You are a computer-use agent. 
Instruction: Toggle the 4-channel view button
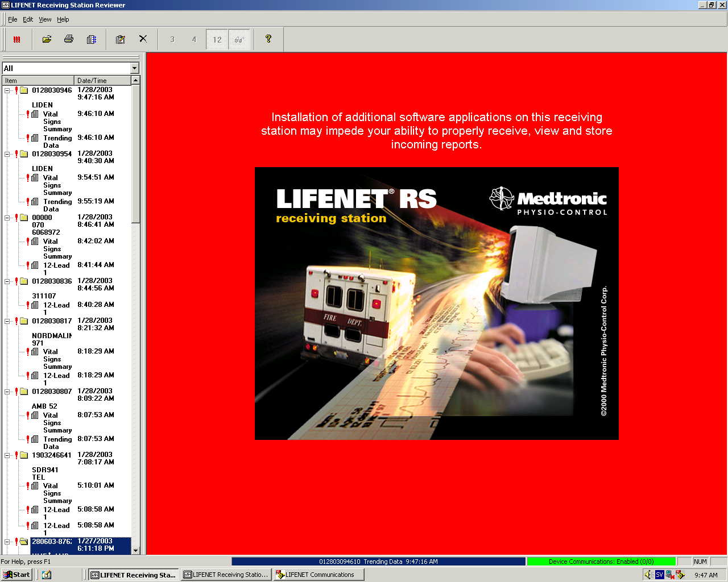coord(195,39)
